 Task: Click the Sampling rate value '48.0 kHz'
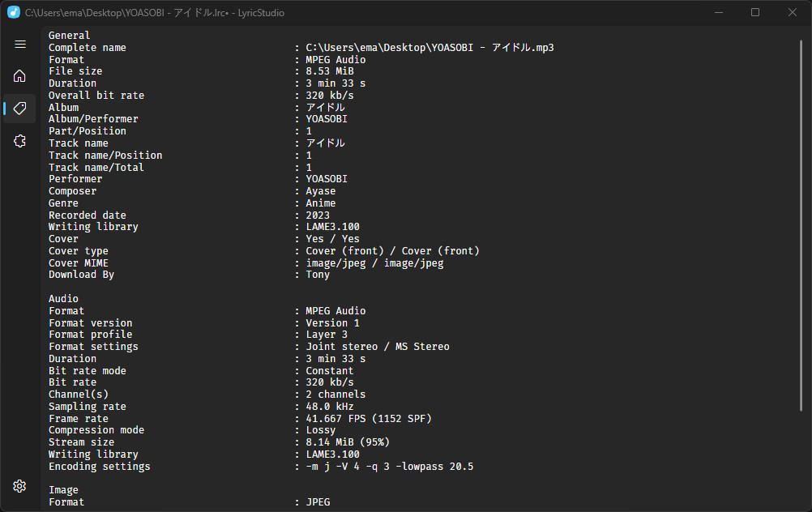pyautogui.click(x=330, y=407)
